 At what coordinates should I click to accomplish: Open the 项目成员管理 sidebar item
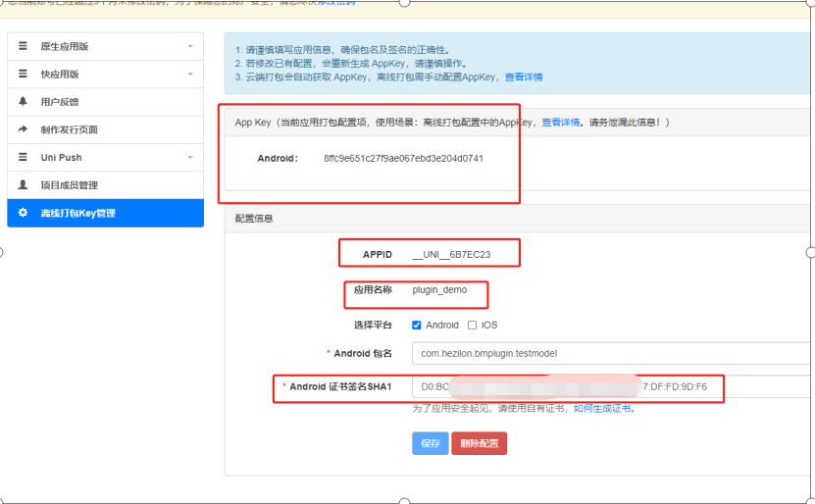[106, 185]
